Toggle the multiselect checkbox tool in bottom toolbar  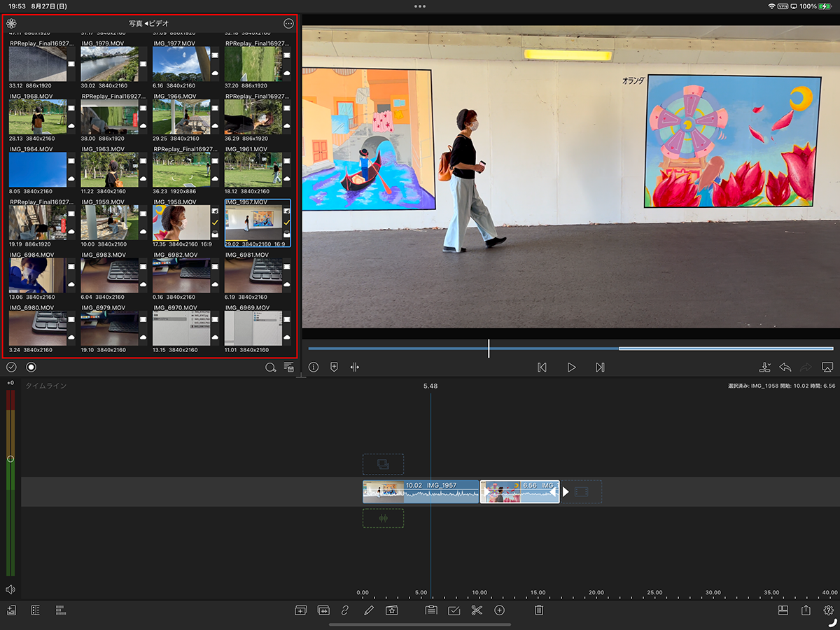(x=454, y=610)
